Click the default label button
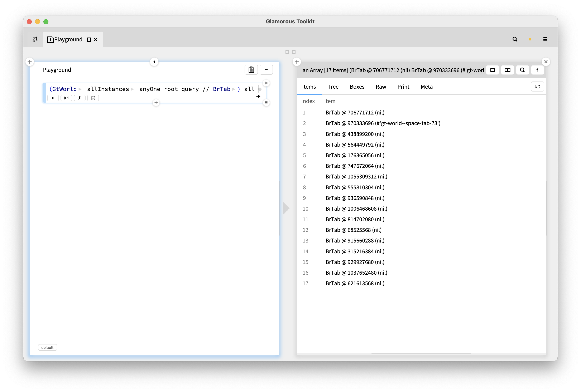Viewport: 581px width, 392px height. point(47,347)
